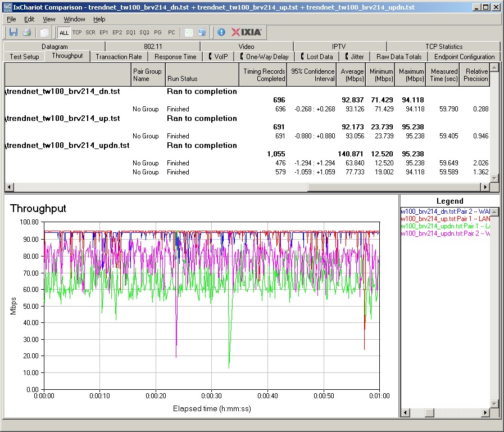Switch to the Endpoint Configuration tab
This screenshot has height=432, width=504.
465,57
